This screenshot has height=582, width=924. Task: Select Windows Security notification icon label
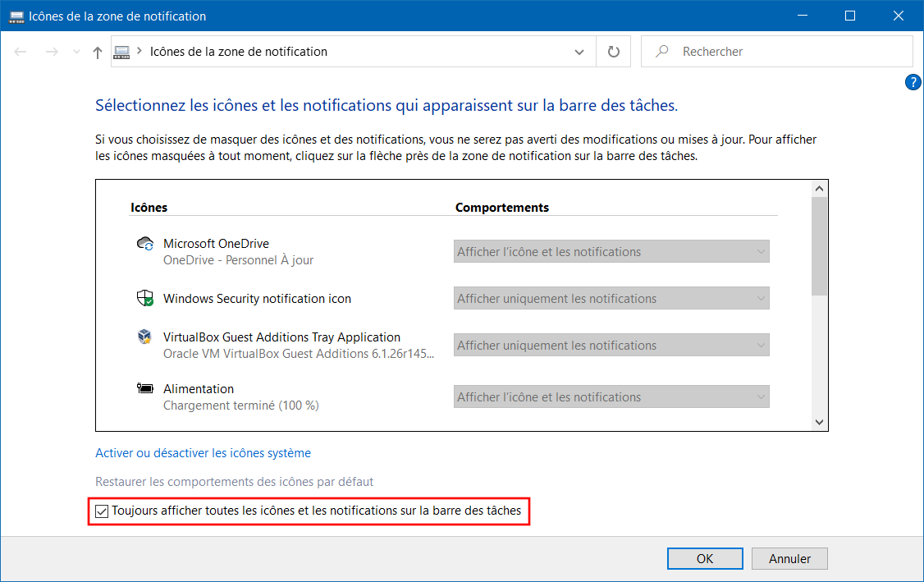(257, 298)
